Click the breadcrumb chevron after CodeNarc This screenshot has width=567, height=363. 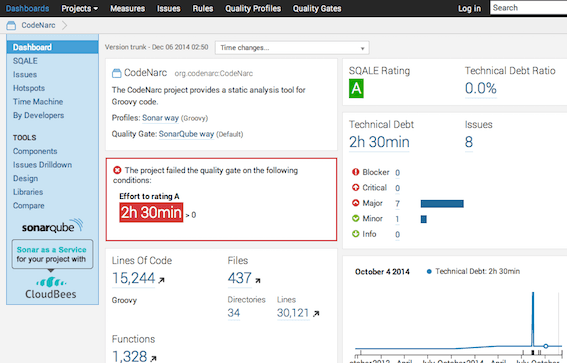click(64, 25)
